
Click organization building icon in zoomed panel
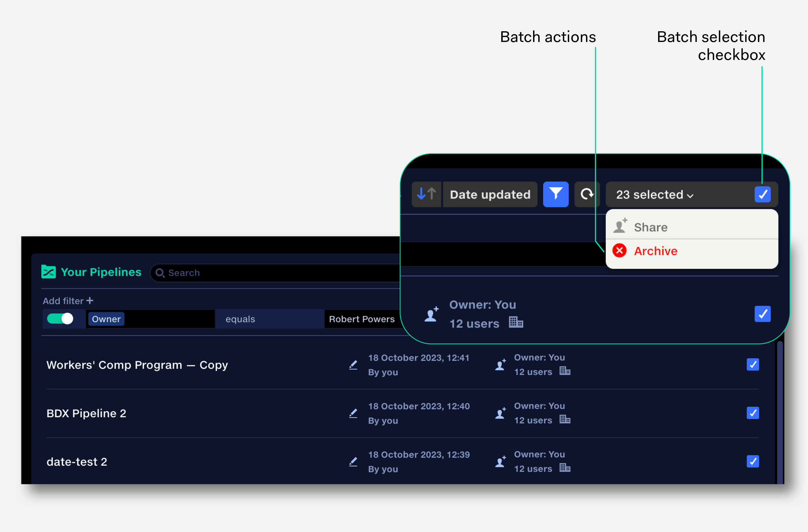click(x=516, y=322)
